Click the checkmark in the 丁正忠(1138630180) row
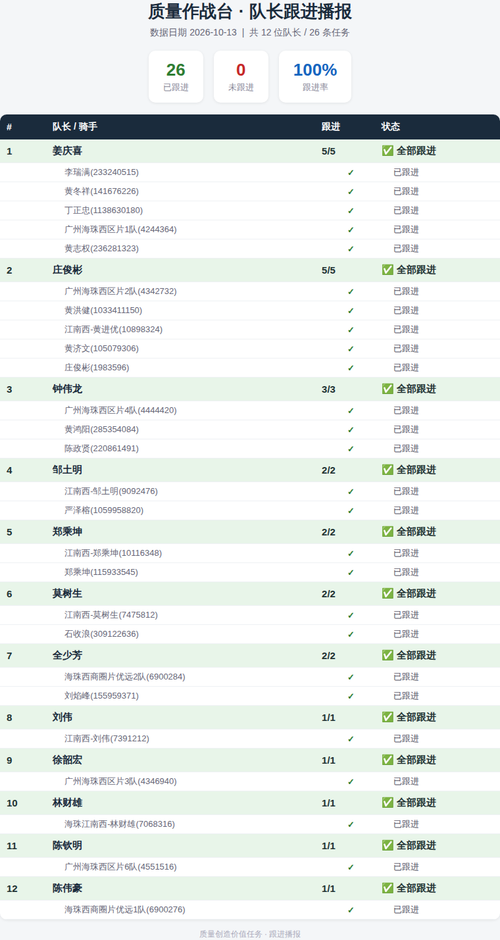Viewport: 500px width, 940px height. 351,211
